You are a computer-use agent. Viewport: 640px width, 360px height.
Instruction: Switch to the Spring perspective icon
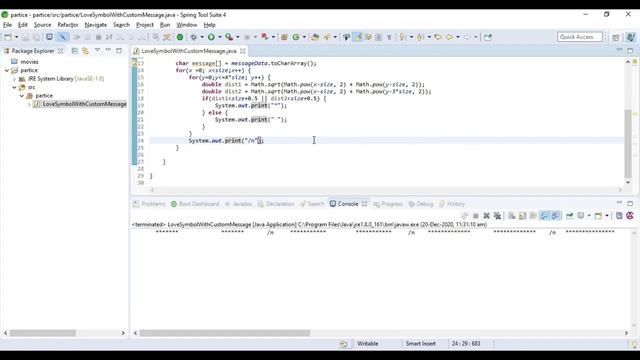pyautogui.click(x=631, y=37)
